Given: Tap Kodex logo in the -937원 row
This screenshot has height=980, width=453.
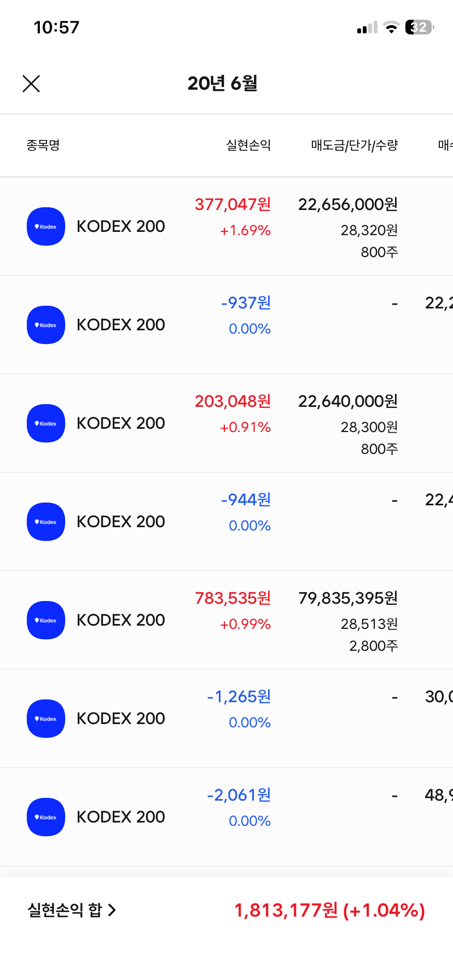Looking at the screenshot, I should click(x=46, y=325).
